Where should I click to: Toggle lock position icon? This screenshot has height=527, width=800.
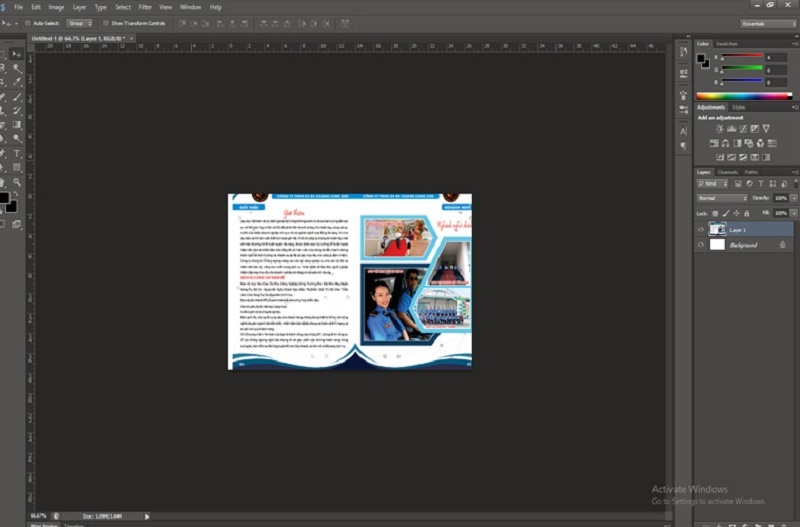pos(736,213)
